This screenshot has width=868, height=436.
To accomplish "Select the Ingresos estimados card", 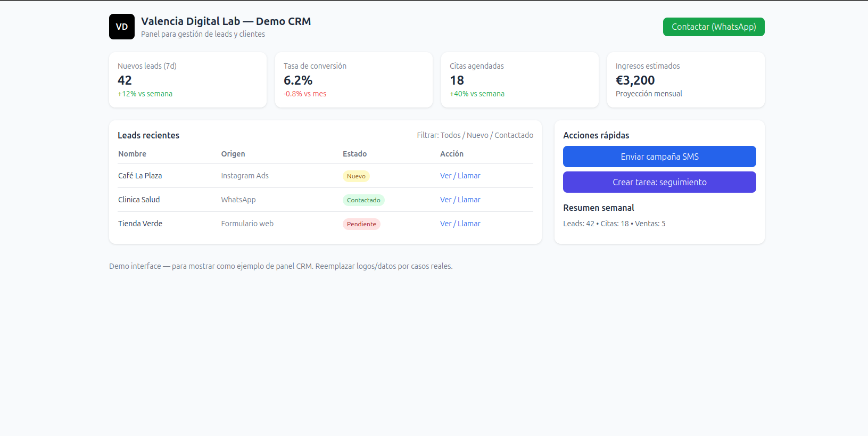I will (685, 80).
